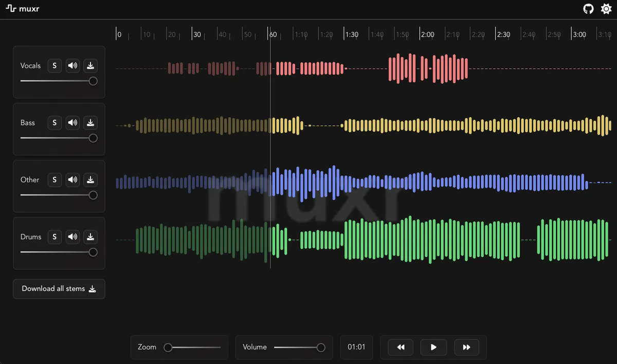Mute the Drums track speaker
617x364 pixels.
(73, 237)
